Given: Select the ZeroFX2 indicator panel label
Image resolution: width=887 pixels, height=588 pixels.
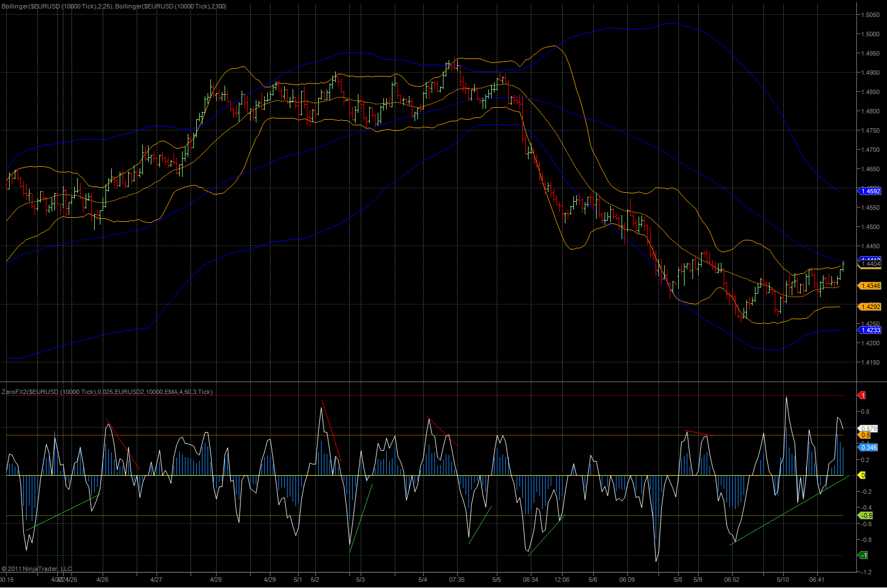Looking at the screenshot, I should click(x=107, y=392).
